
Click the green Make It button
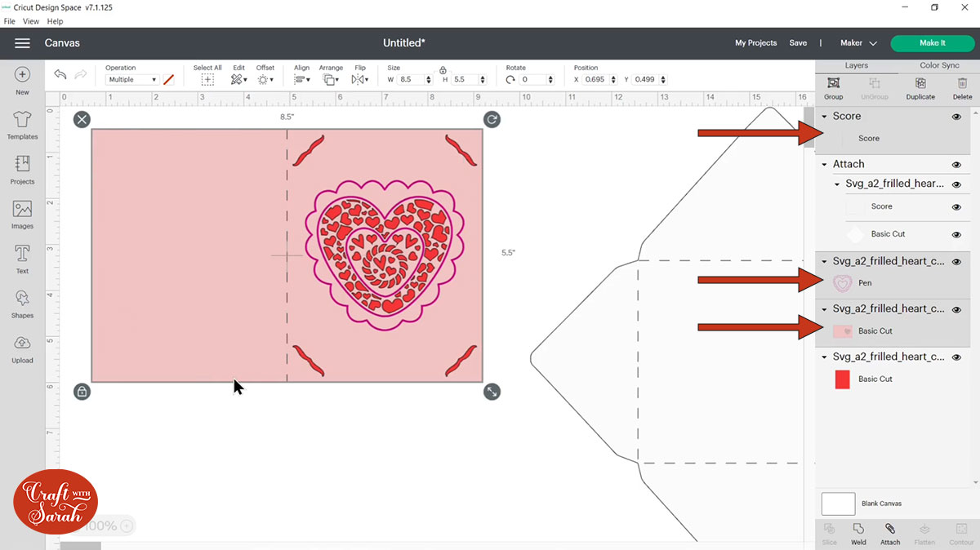(x=932, y=43)
